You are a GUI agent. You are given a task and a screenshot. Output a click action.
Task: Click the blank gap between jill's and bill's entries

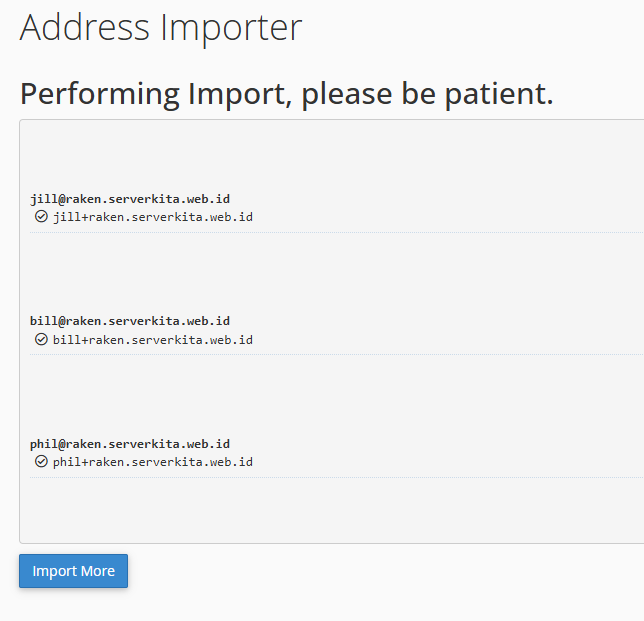click(332, 273)
